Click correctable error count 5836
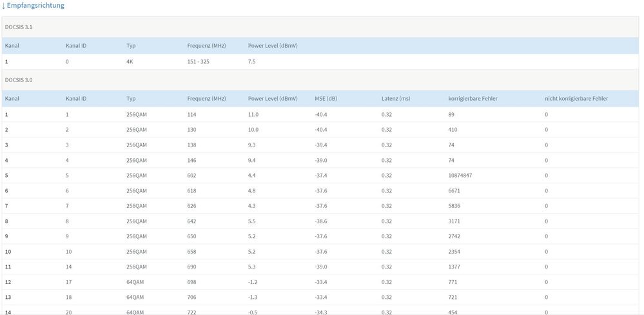Viewport: 644px width, 315px height. click(454, 206)
